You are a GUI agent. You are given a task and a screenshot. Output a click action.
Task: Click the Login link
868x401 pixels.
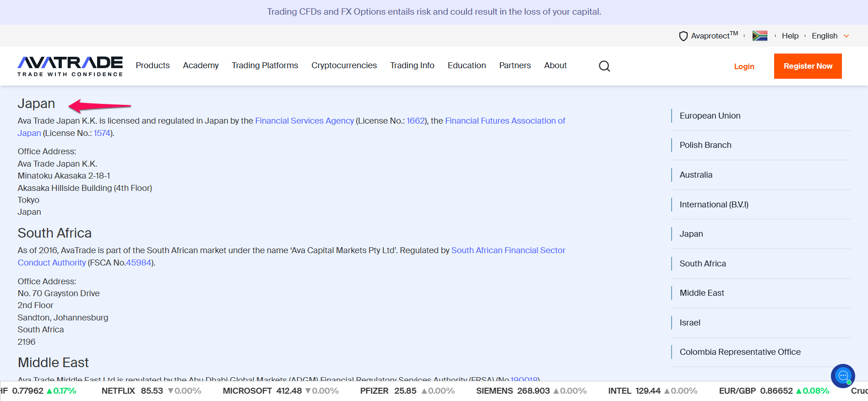coord(744,66)
